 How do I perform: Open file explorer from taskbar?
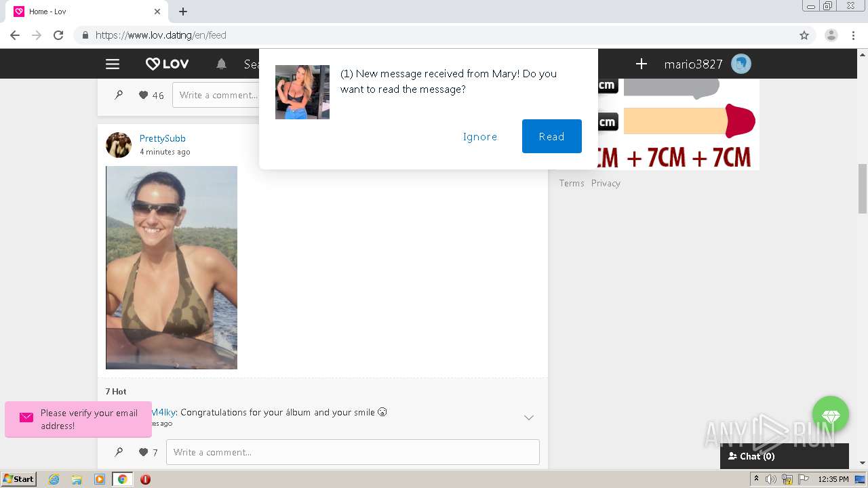point(77,479)
